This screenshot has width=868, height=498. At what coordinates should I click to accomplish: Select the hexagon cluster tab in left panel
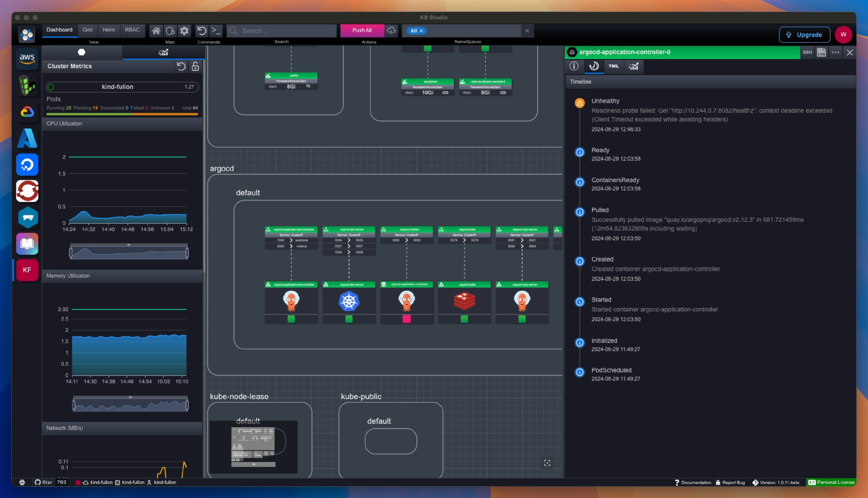82,52
